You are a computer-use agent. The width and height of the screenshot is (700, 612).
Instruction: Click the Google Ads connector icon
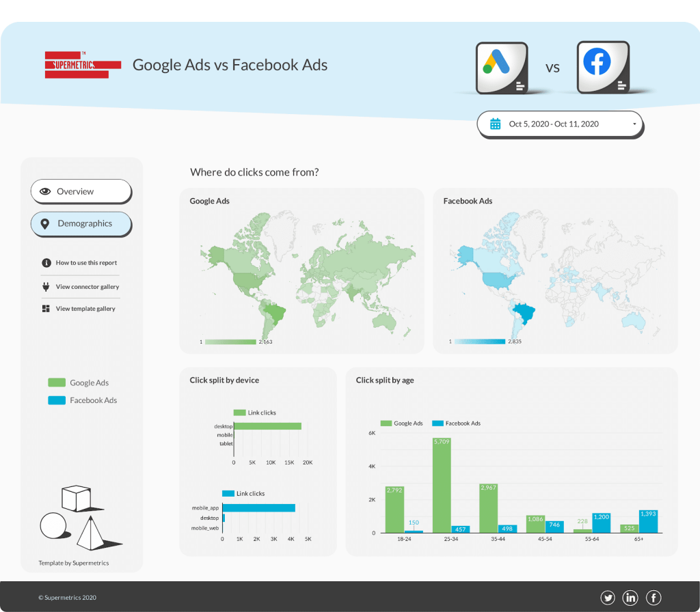tap(502, 68)
